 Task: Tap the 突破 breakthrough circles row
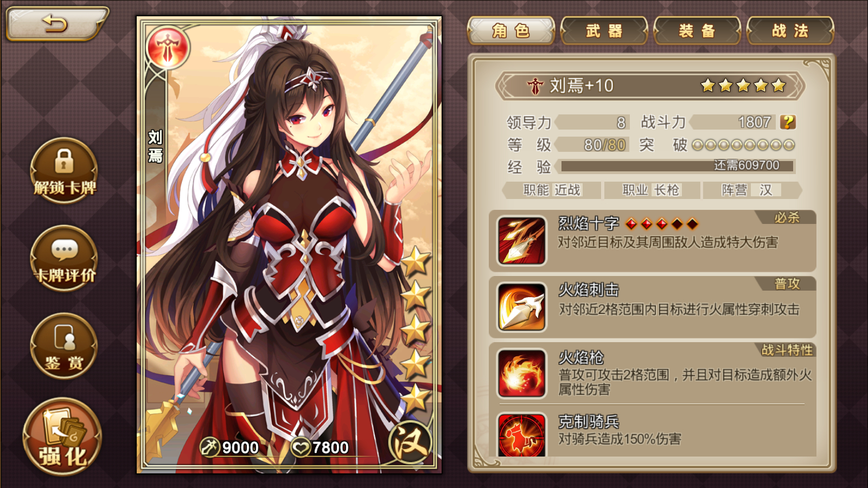[x=743, y=145]
